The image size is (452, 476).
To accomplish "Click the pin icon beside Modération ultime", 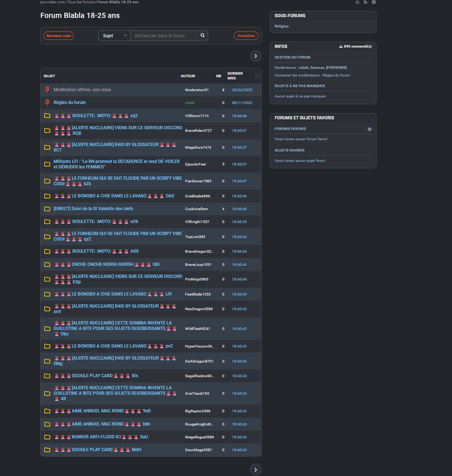I will [x=47, y=89].
